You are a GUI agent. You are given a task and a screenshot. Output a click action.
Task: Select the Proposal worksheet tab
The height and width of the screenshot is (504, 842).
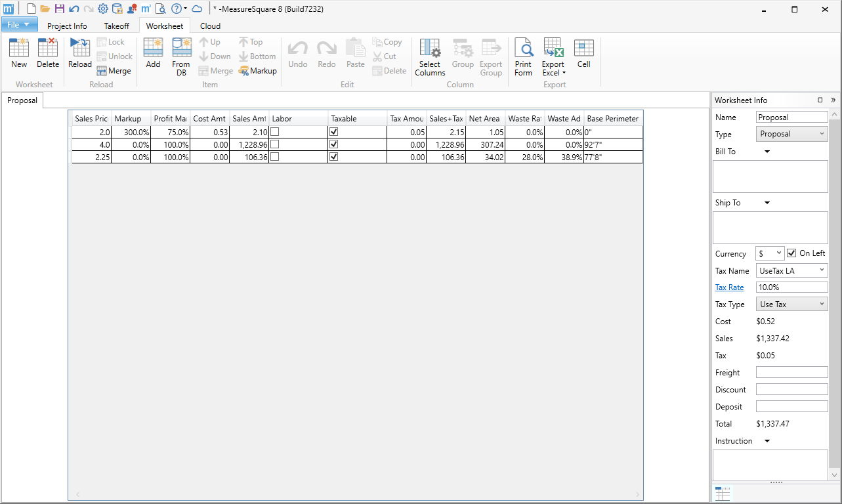22,100
